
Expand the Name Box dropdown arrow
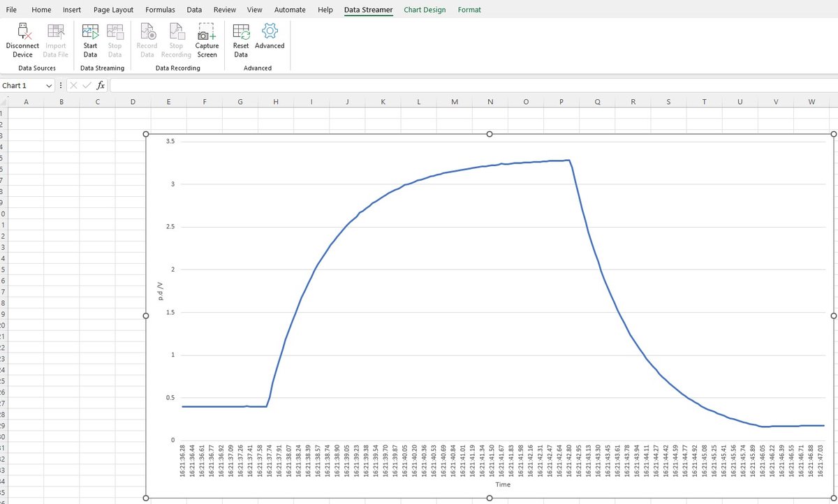pos(49,85)
